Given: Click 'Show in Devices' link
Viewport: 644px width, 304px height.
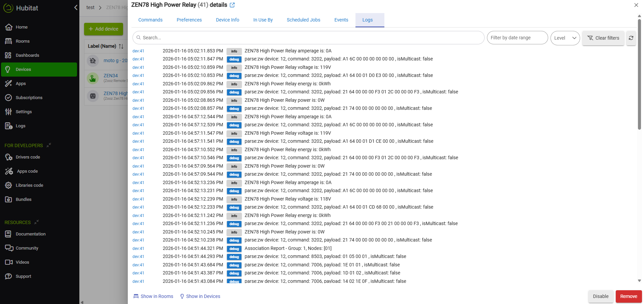Looking at the screenshot, I should tap(200, 296).
